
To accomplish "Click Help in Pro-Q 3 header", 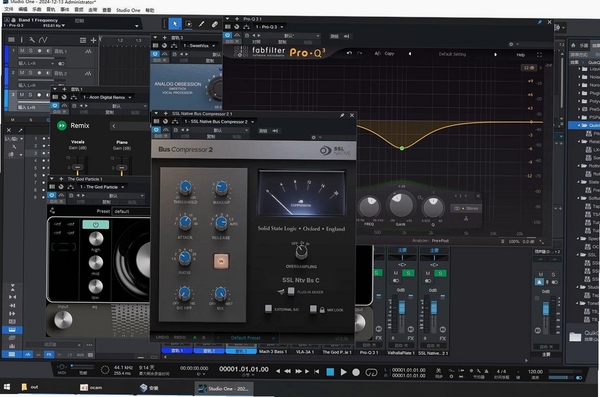I will (x=520, y=55).
